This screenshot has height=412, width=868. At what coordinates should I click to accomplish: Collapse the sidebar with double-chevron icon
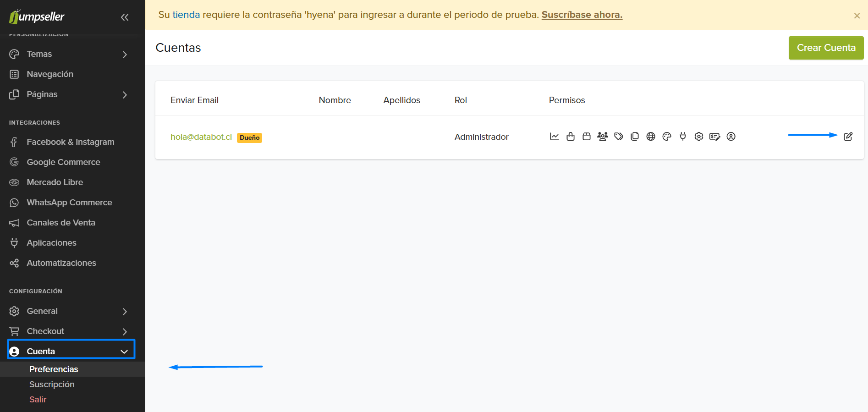click(x=125, y=17)
